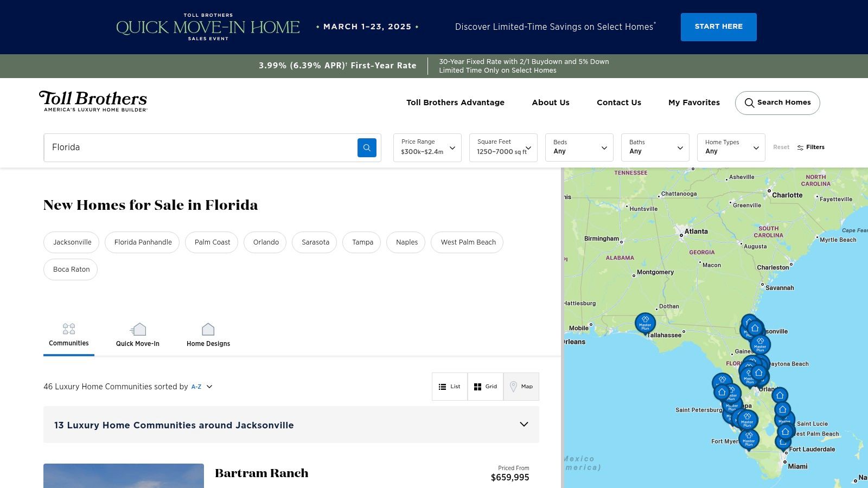Click the 3.99% First-Year Rate text

(337, 66)
